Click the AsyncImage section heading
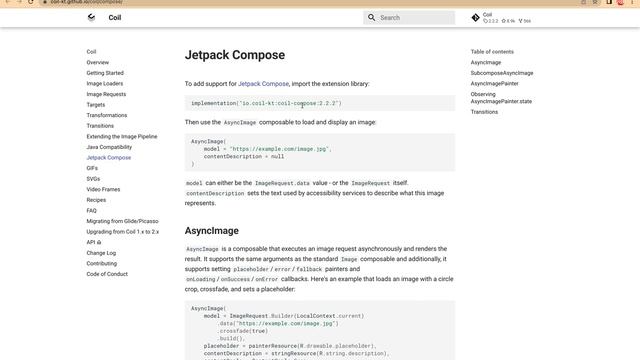Image resolution: width=640 pixels, height=360 pixels. (x=211, y=231)
